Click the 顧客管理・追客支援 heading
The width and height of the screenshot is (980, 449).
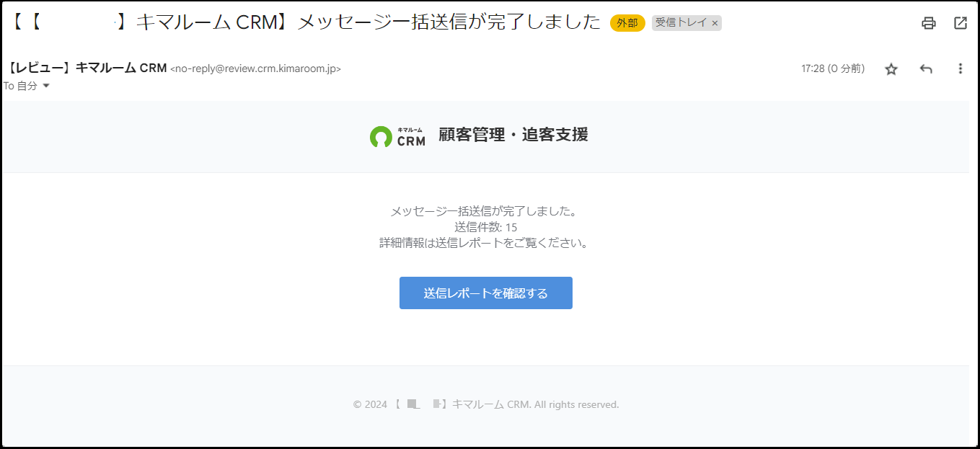point(513,135)
